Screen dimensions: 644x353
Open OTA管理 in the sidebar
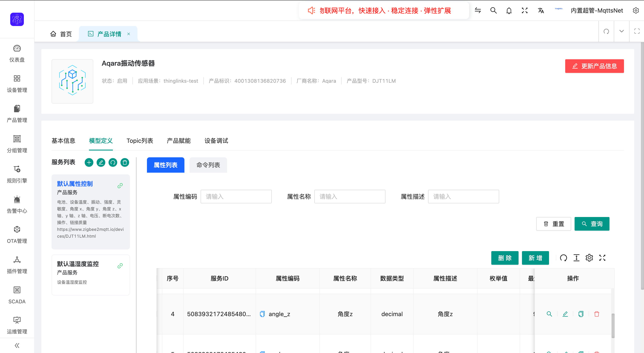click(x=17, y=235)
